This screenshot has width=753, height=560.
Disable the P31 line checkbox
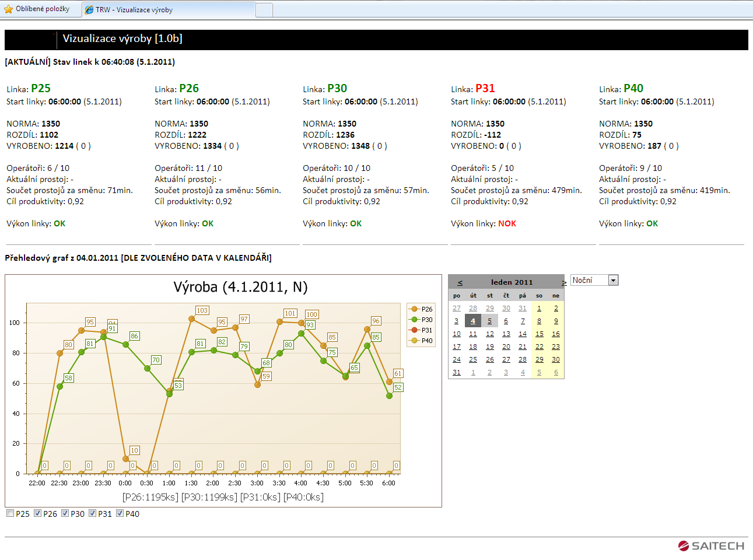coord(92,513)
